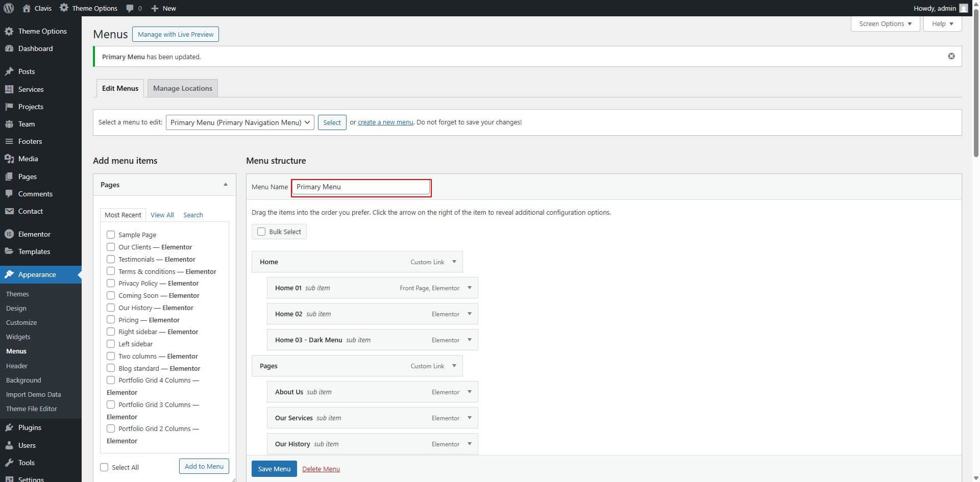
Task: Expand the Home 01 menu item options
Action: pos(470,288)
